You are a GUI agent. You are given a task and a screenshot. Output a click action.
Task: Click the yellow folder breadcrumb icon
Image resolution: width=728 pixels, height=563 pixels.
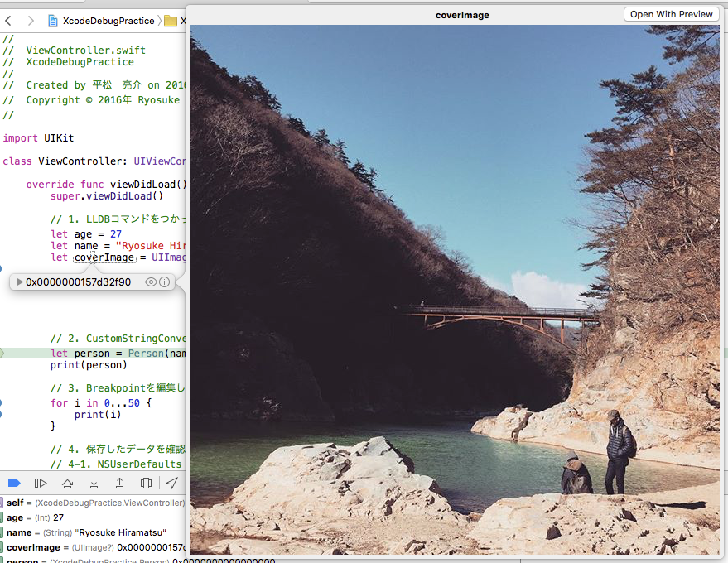[171, 21]
